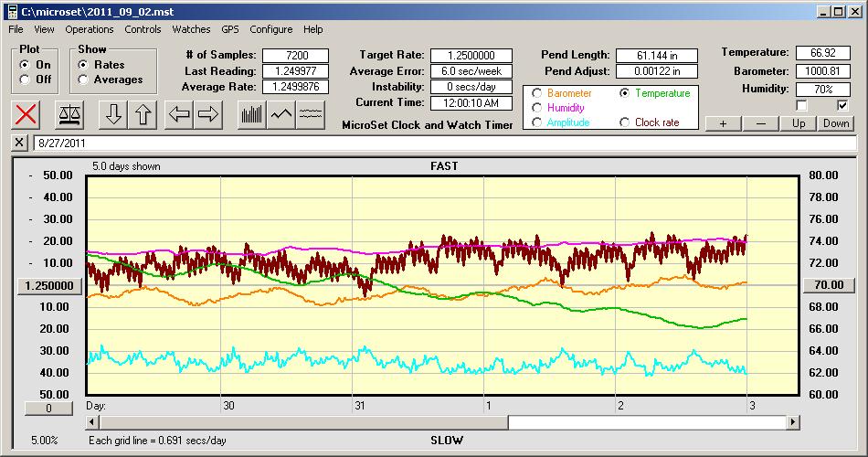Click the 70.00 right axis button
868x457 pixels.
[x=829, y=285]
